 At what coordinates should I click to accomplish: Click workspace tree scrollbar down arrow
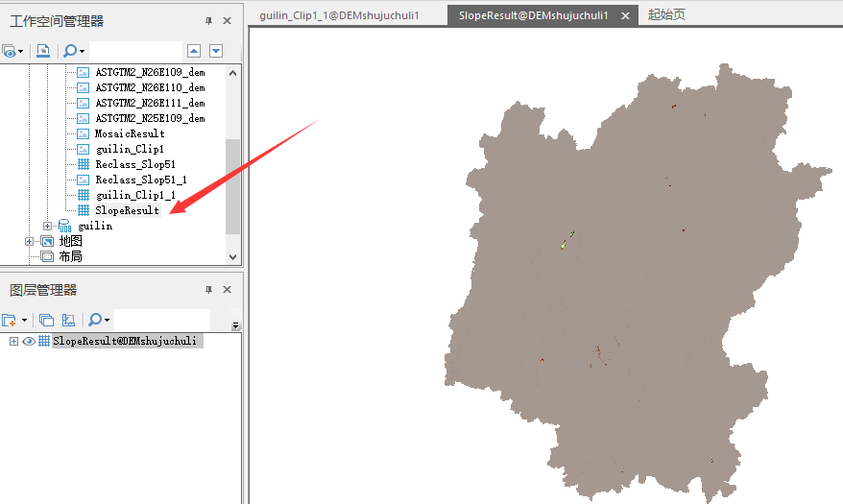(x=232, y=257)
